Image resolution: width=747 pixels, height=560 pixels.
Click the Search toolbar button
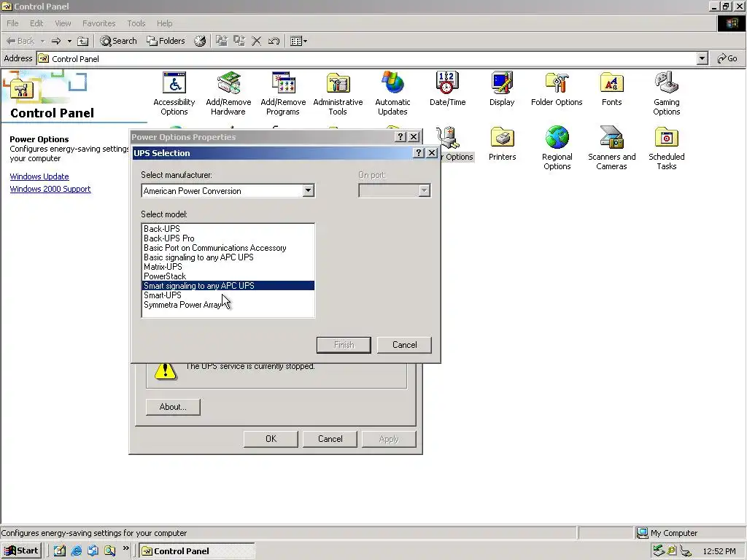pyautogui.click(x=119, y=41)
